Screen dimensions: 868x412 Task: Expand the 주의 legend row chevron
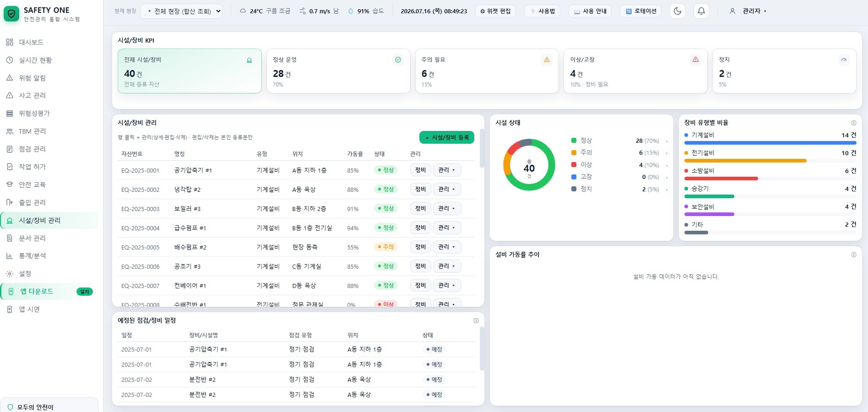(x=667, y=153)
